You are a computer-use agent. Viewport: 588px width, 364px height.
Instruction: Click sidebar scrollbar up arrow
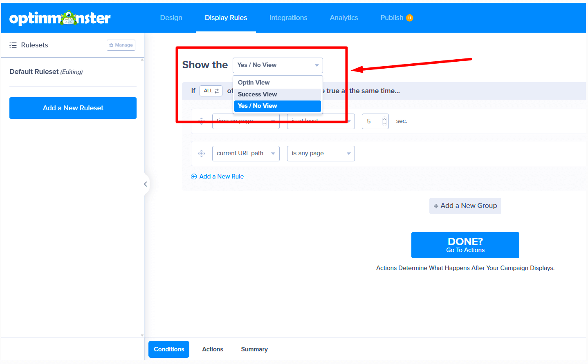[142, 60]
